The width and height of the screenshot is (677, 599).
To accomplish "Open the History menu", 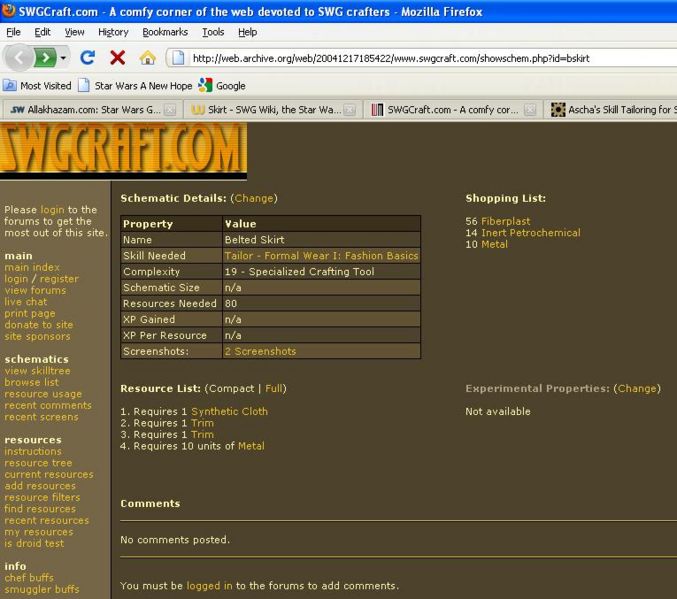I will tap(113, 32).
